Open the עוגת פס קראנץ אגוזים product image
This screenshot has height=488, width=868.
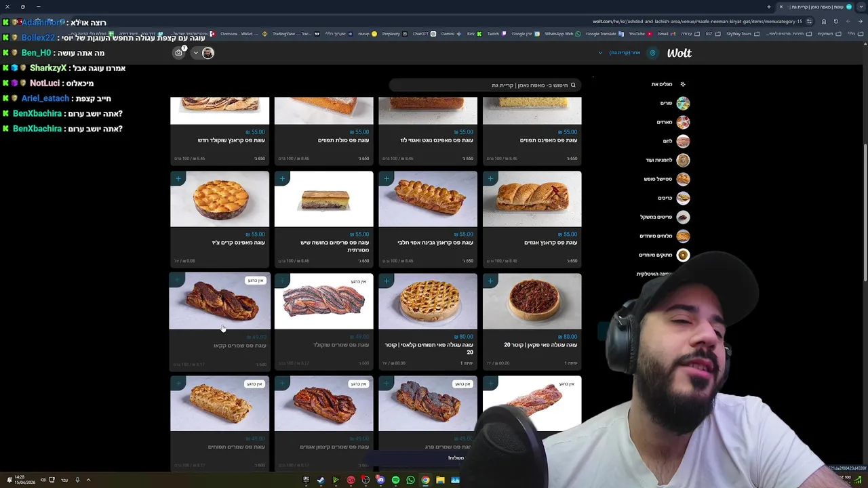pos(532,199)
